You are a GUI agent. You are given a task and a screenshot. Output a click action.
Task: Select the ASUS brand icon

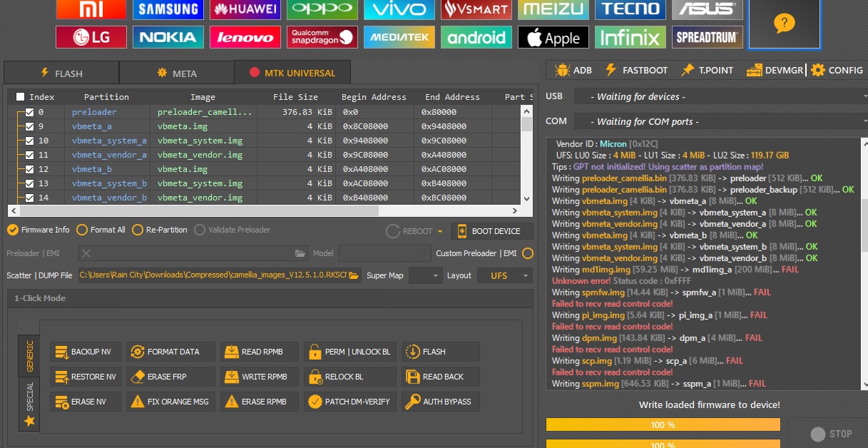(708, 9)
